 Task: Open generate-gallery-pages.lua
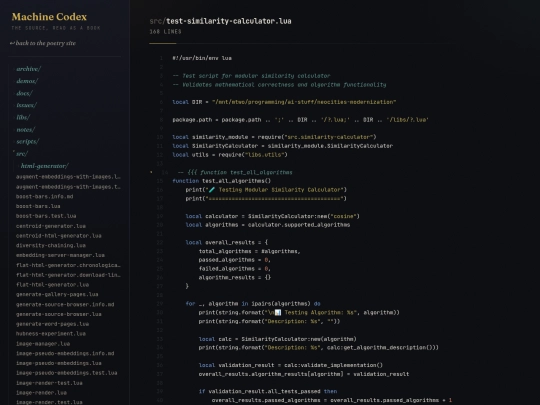click(57, 294)
